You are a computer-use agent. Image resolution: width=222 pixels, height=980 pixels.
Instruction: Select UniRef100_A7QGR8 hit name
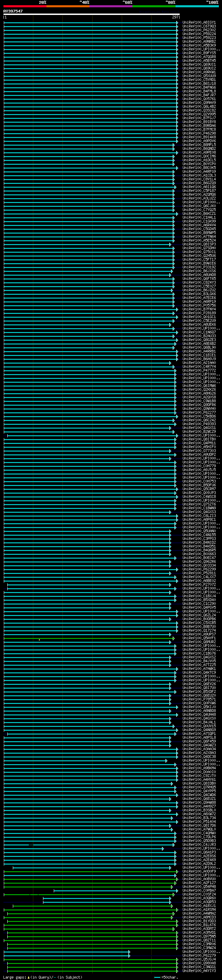[x=199, y=57]
